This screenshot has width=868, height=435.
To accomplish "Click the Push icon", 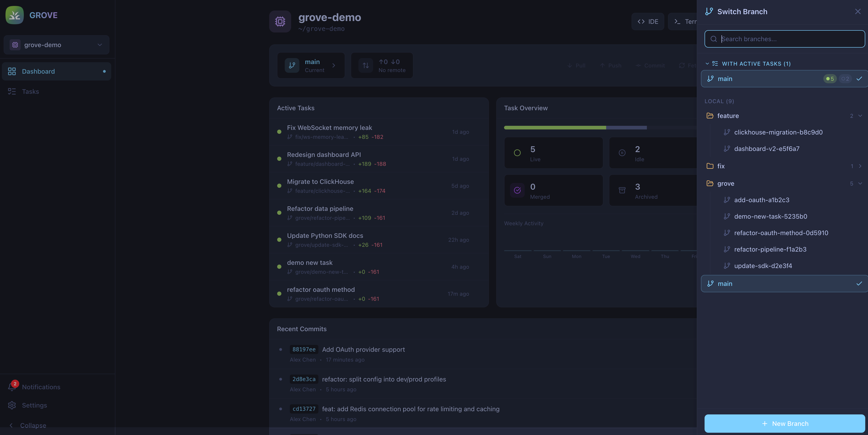I will click(x=602, y=65).
